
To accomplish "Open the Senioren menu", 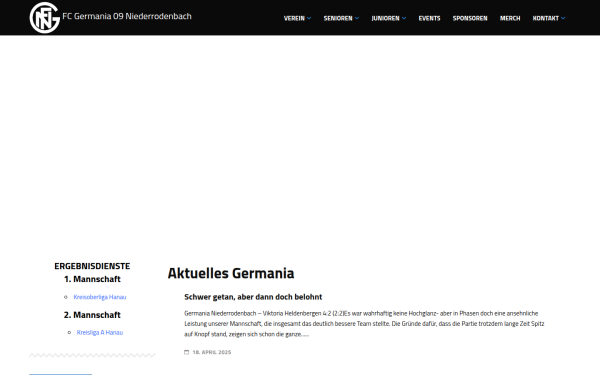I will (x=338, y=18).
